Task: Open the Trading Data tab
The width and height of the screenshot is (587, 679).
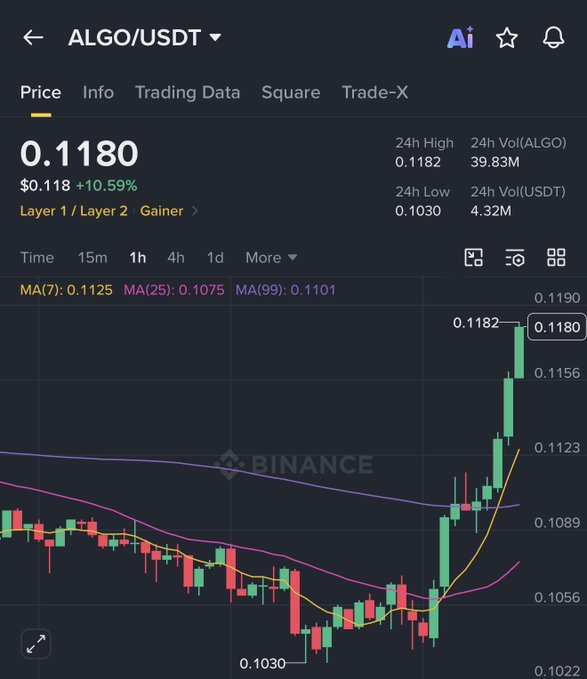Action: click(x=187, y=93)
